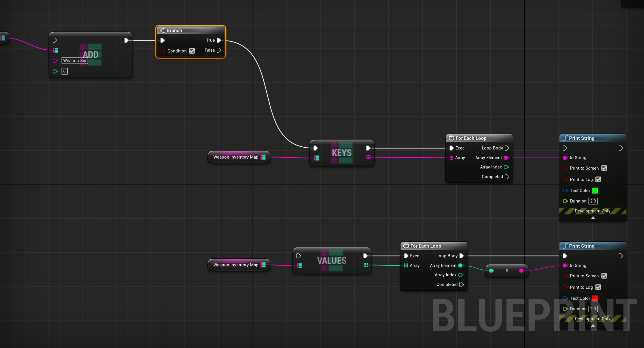
Task: Click upper For Each Loop Array Index pin
Action: click(x=506, y=167)
